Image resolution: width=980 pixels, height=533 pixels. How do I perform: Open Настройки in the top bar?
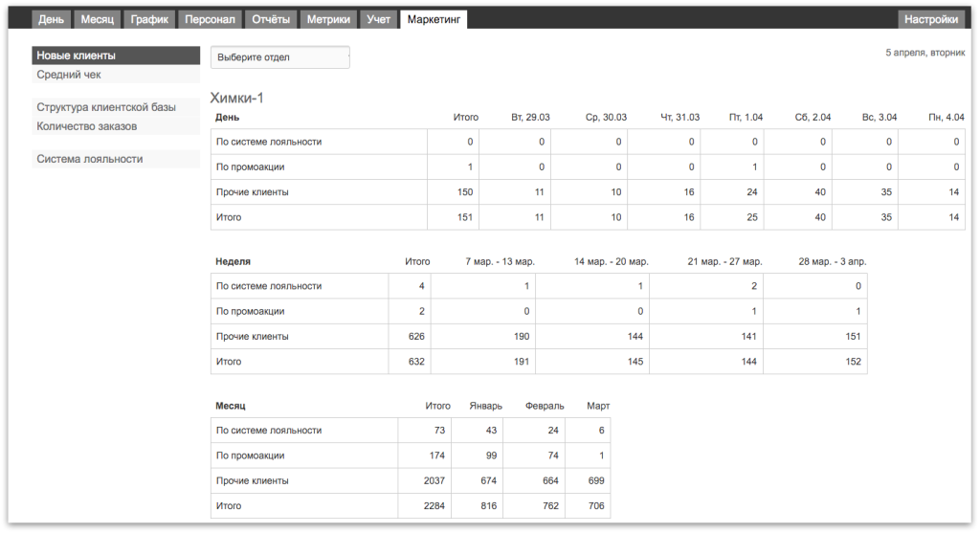(x=930, y=19)
